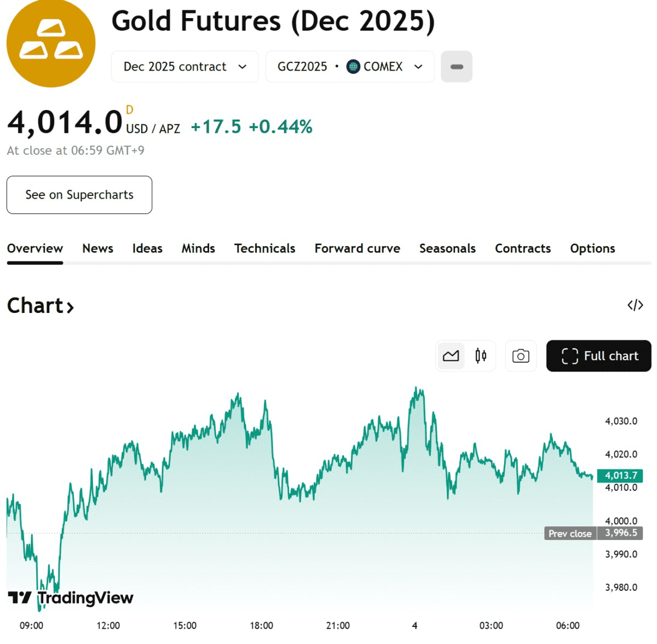Image resolution: width=657 pixels, height=644 pixels.
Task: Take a chart snapshot with camera icon
Action: pyautogui.click(x=521, y=356)
